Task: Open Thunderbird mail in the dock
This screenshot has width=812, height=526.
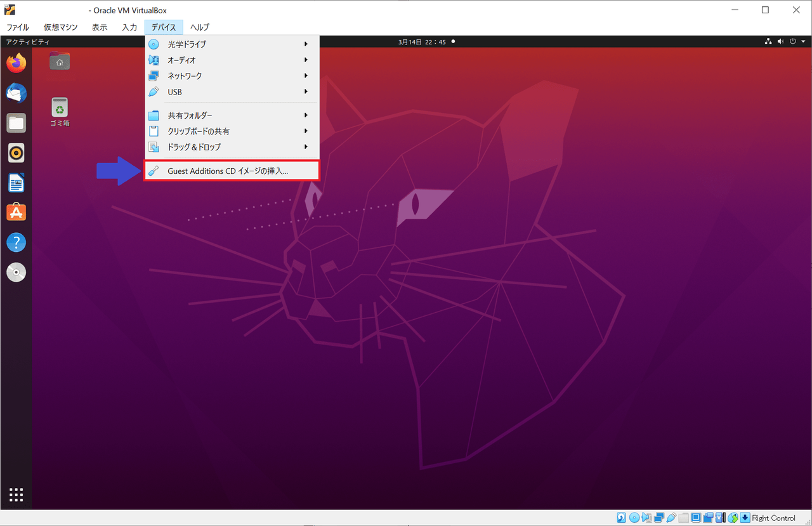Action: (x=16, y=93)
